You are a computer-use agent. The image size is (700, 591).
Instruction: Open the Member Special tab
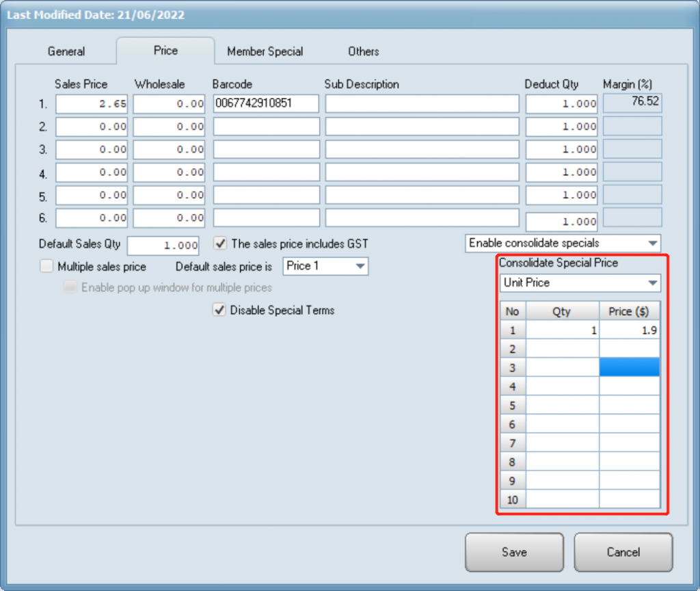coord(265,51)
